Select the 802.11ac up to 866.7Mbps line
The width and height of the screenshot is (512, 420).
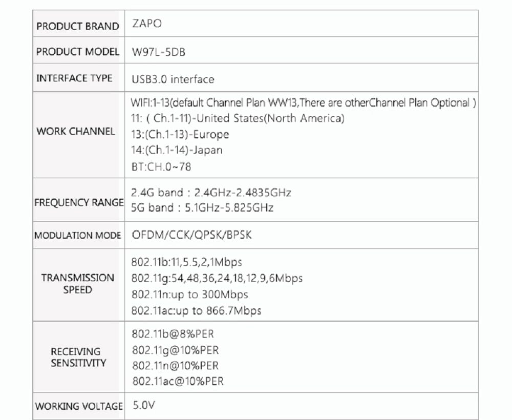(196, 310)
